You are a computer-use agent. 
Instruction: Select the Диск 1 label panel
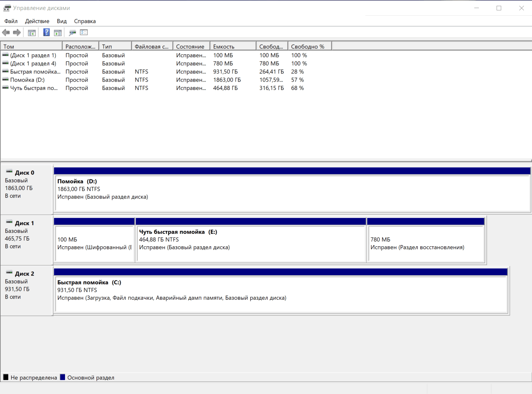click(x=27, y=240)
